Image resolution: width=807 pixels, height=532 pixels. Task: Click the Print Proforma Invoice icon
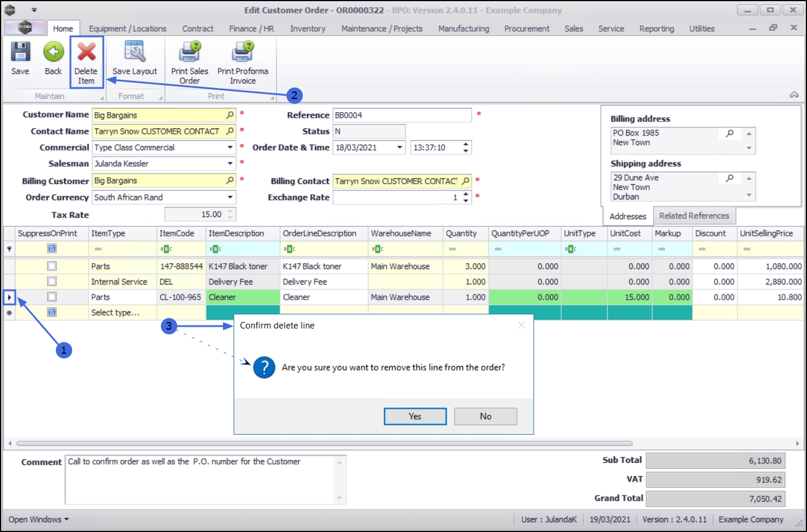pos(242,52)
